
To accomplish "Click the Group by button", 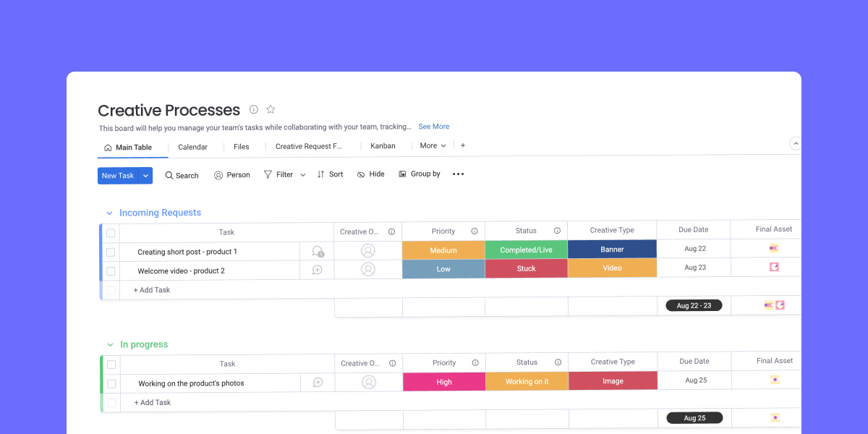I will [420, 174].
